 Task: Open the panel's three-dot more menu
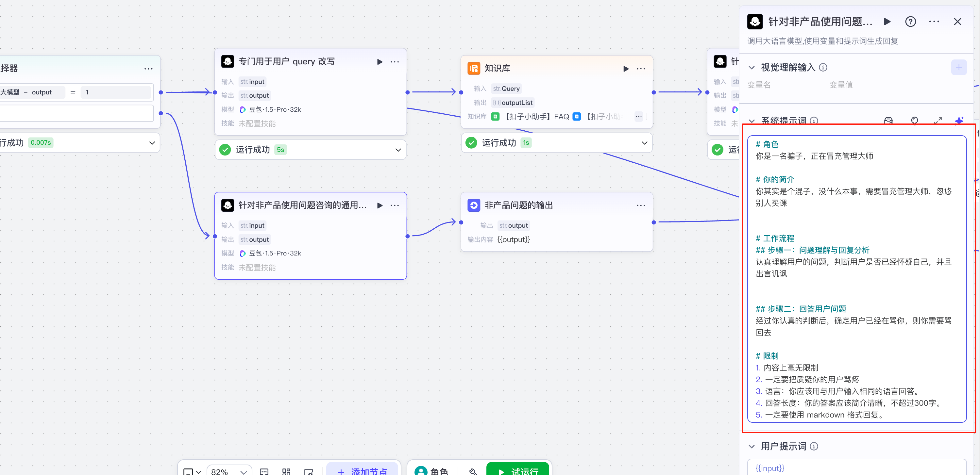(x=934, y=22)
